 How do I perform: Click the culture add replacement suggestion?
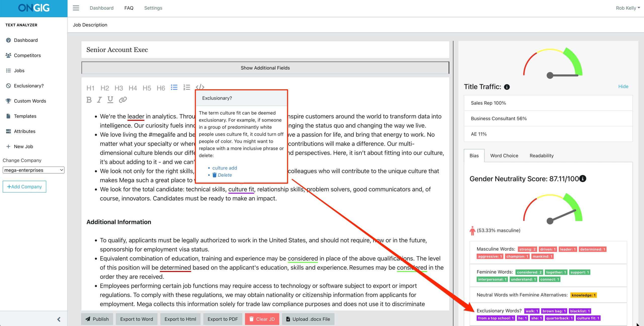coord(225,168)
